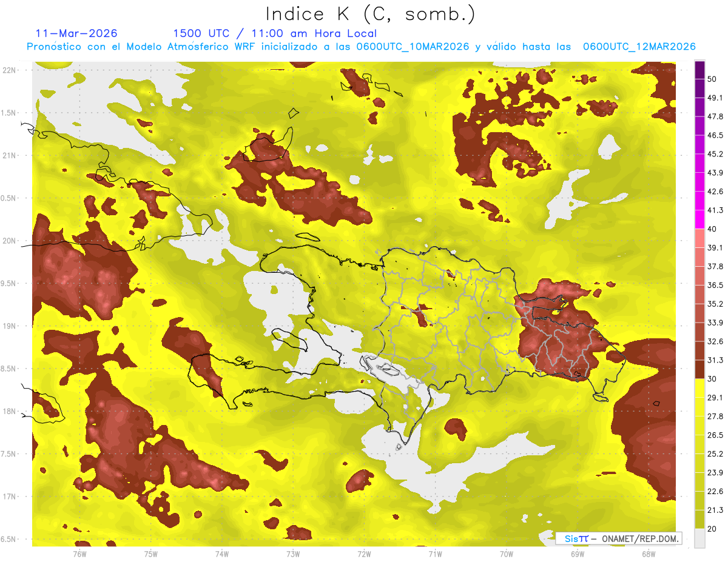Click the '49.1' colorbar value
The width and height of the screenshot is (728, 562).
(x=715, y=98)
